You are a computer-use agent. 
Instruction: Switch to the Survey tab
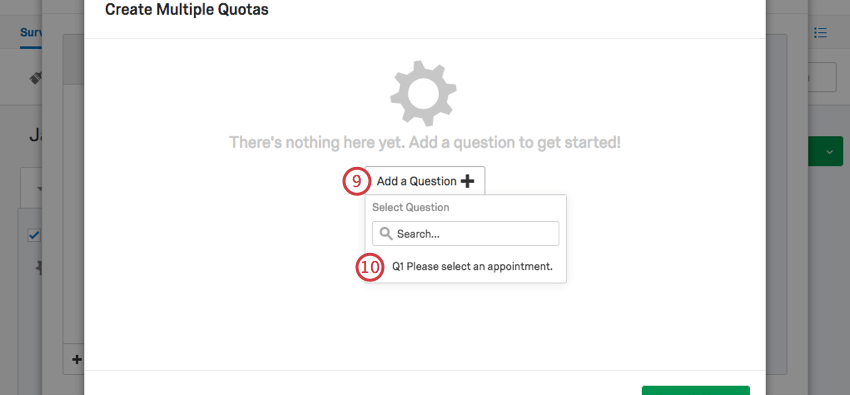tap(31, 33)
